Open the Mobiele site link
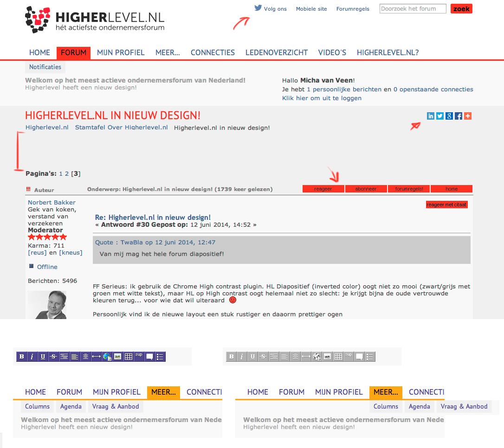504x448 pixels. (311, 9)
